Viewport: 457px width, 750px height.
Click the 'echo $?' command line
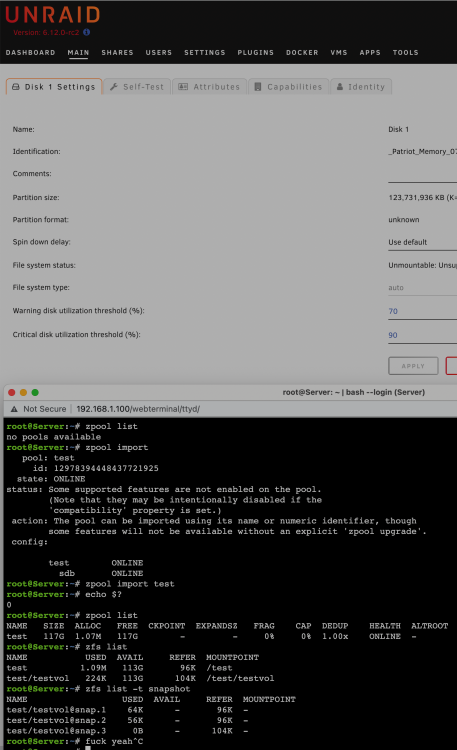[103, 595]
